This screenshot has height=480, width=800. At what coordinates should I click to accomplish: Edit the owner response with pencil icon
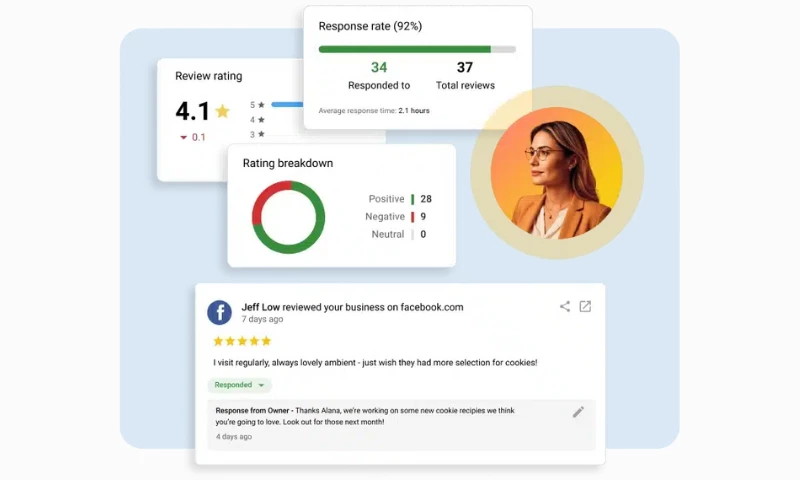pos(578,412)
